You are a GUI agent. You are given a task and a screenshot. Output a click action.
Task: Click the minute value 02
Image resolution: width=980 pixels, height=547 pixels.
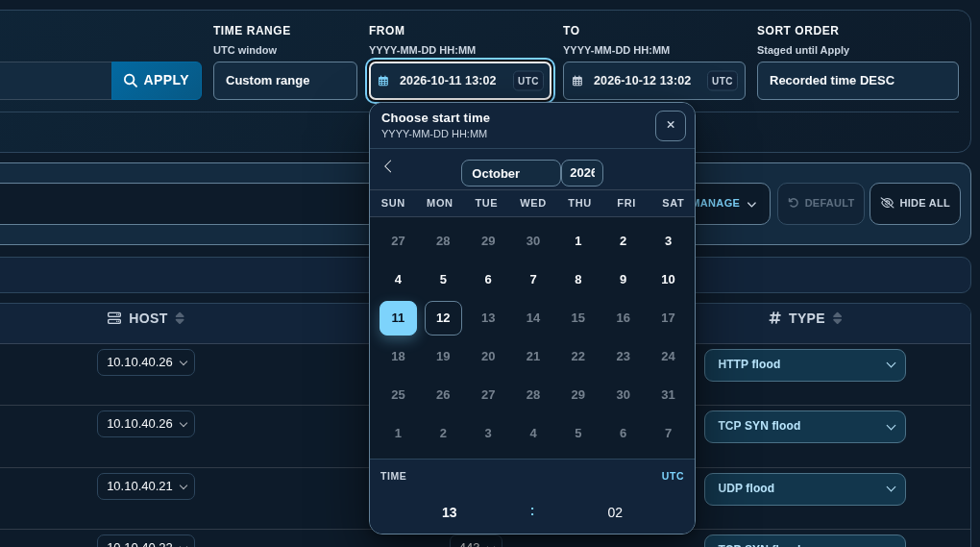615,512
